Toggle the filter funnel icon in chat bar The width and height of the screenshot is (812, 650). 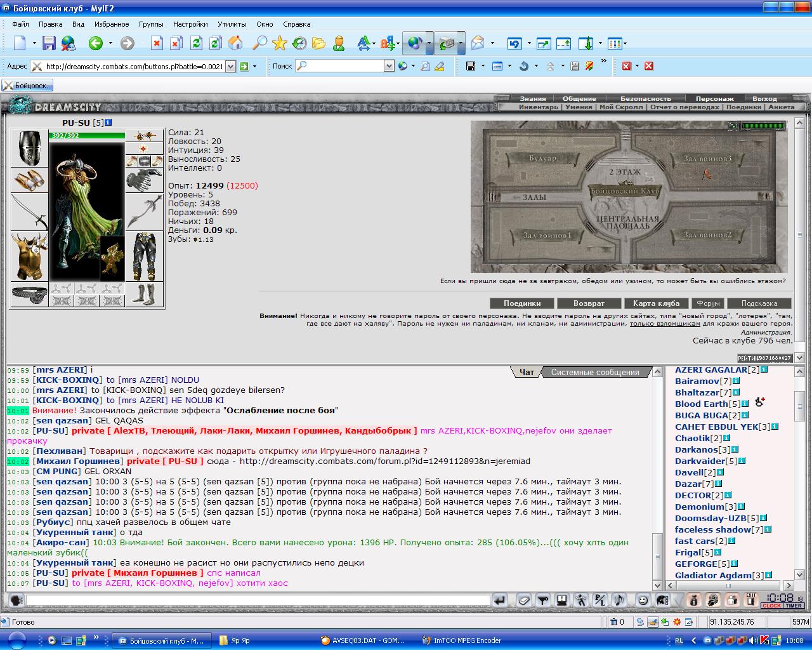[x=542, y=600]
